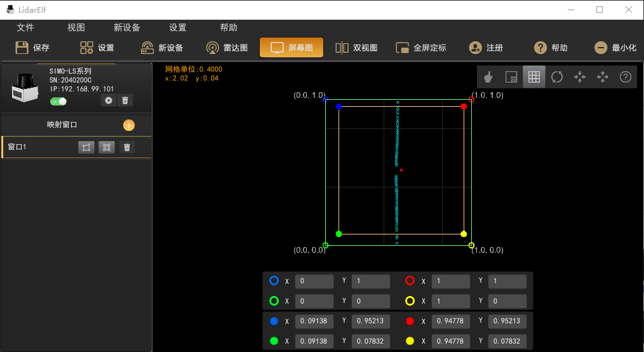Viewport: 644px width, 352px height.
Task: Open device settings gear for SIMO-LS
Action: pyautogui.click(x=109, y=100)
